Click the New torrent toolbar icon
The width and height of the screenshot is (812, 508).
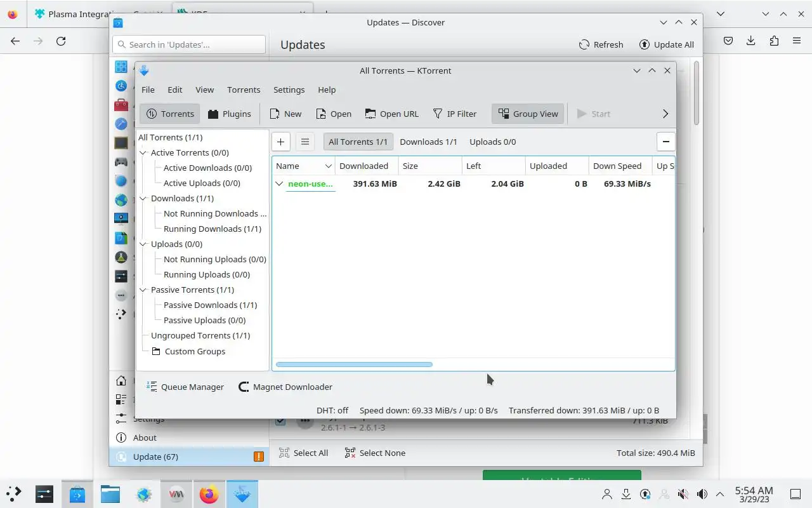285,114
